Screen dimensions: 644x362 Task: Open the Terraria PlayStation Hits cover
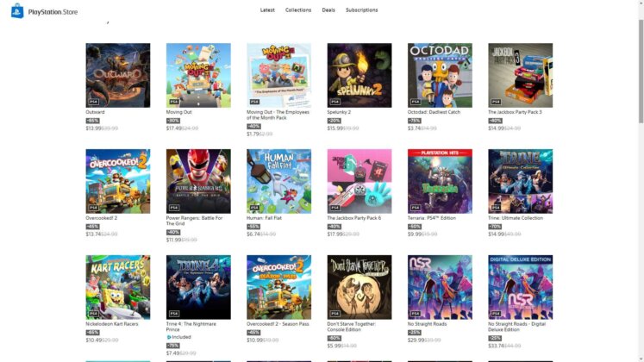tap(440, 181)
